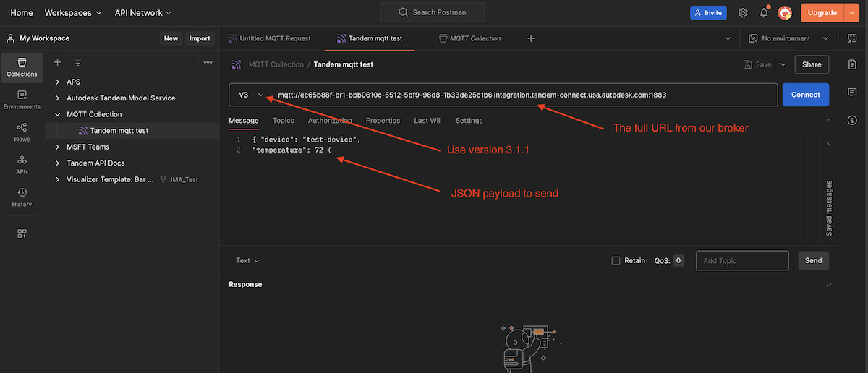Screen dimensions: 868x373
Task: Open the Collections sidebar panel
Action: coord(22,67)
